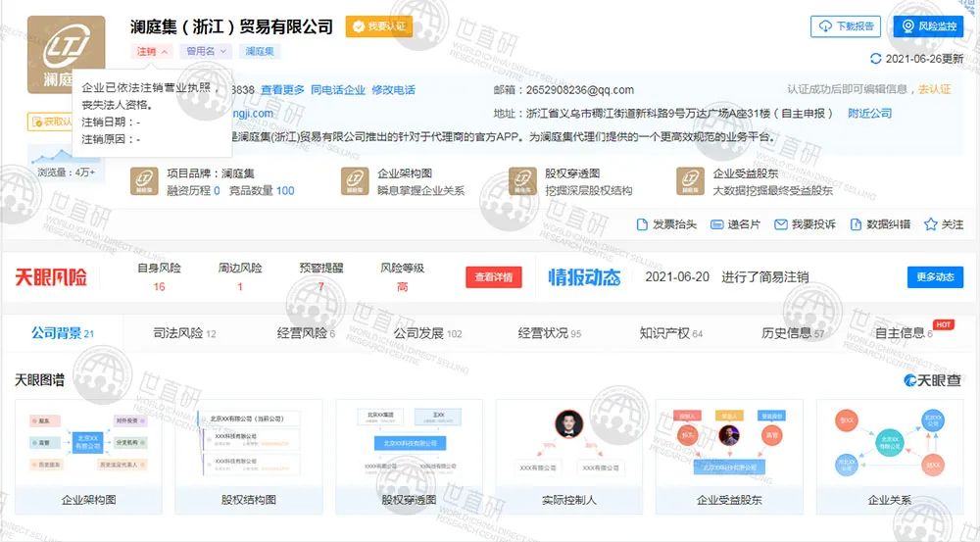
Task: Click the 天眼查 logo
Action: pyautogui.click(x=933, y=380)
